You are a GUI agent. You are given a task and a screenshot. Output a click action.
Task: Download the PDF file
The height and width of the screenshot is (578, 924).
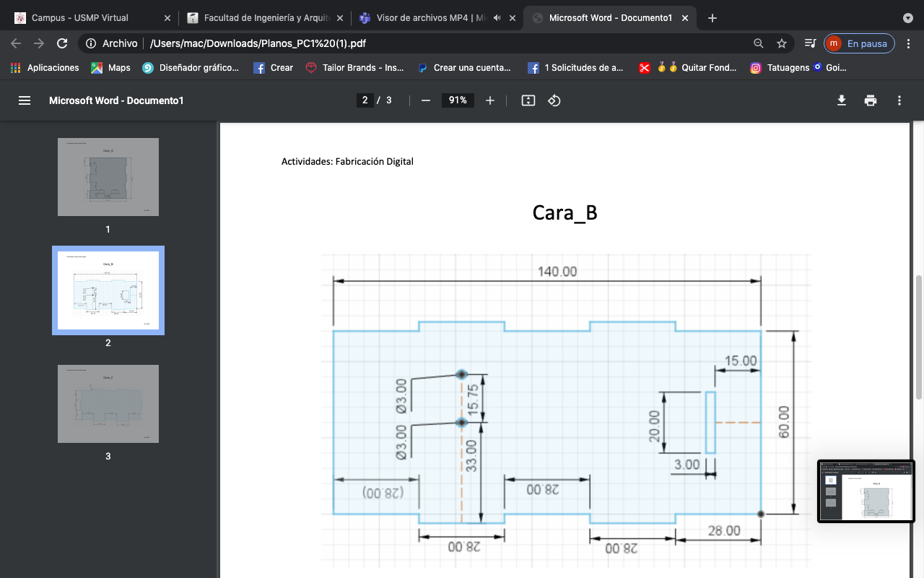tap(842, 100)
